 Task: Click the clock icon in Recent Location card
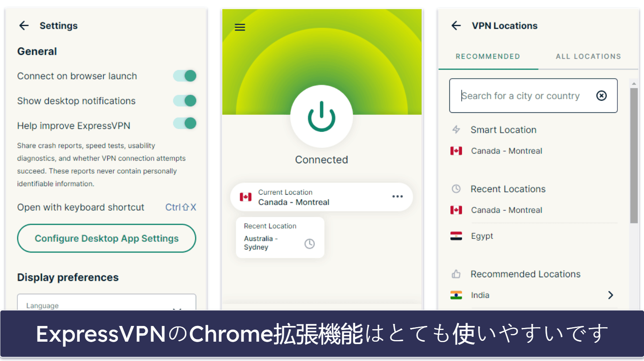[309, 244]
